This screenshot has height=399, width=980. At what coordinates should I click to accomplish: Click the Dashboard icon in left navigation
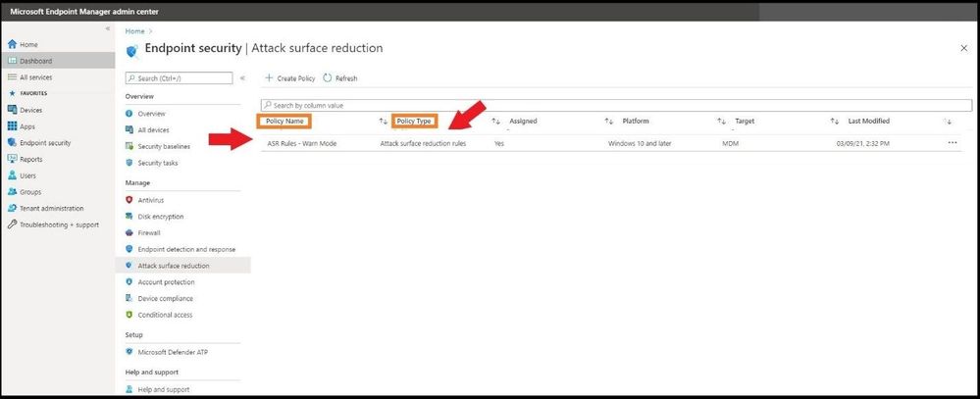coord(12,61)
